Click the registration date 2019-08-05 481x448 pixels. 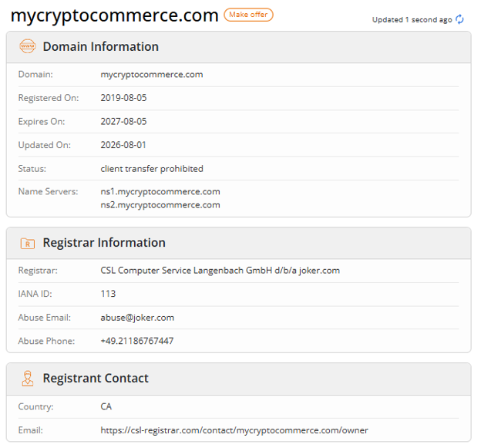123,98
